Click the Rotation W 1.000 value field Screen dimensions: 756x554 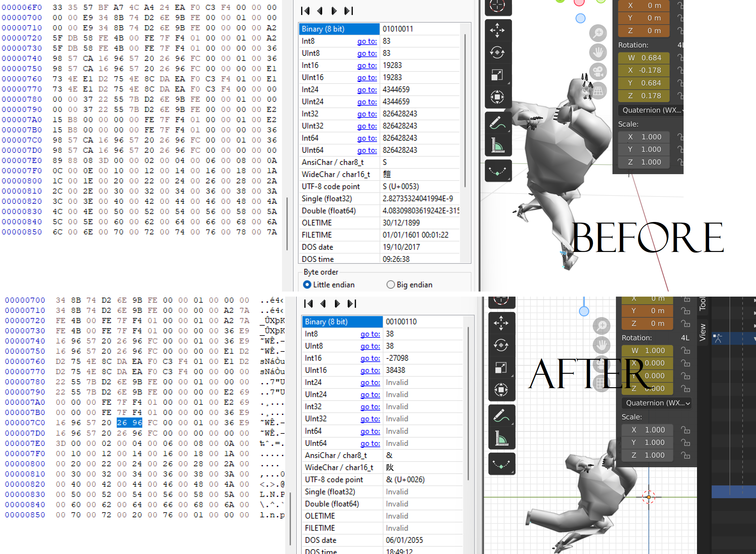(x=647, y=351)
